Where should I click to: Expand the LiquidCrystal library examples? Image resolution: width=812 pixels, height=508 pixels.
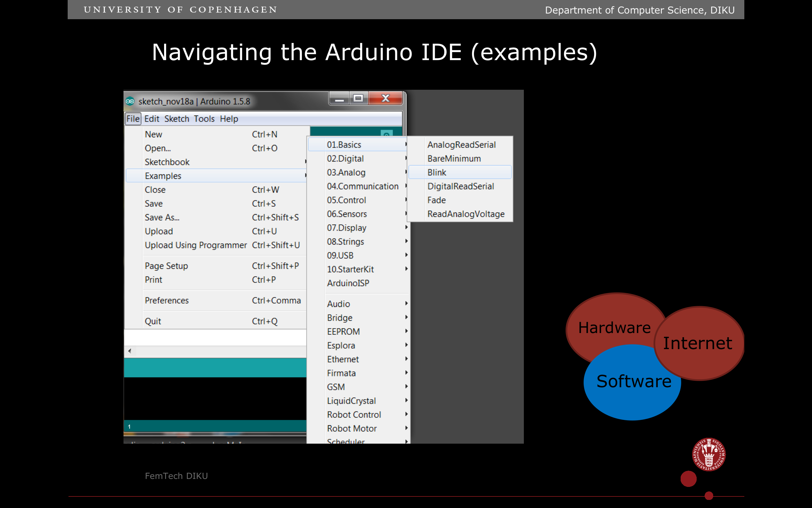[358, 401]
